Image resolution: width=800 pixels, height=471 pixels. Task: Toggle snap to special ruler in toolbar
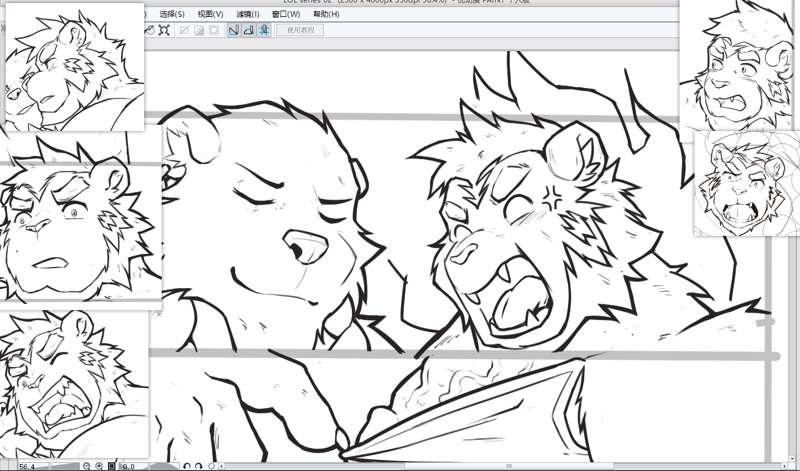pos(249,30)
